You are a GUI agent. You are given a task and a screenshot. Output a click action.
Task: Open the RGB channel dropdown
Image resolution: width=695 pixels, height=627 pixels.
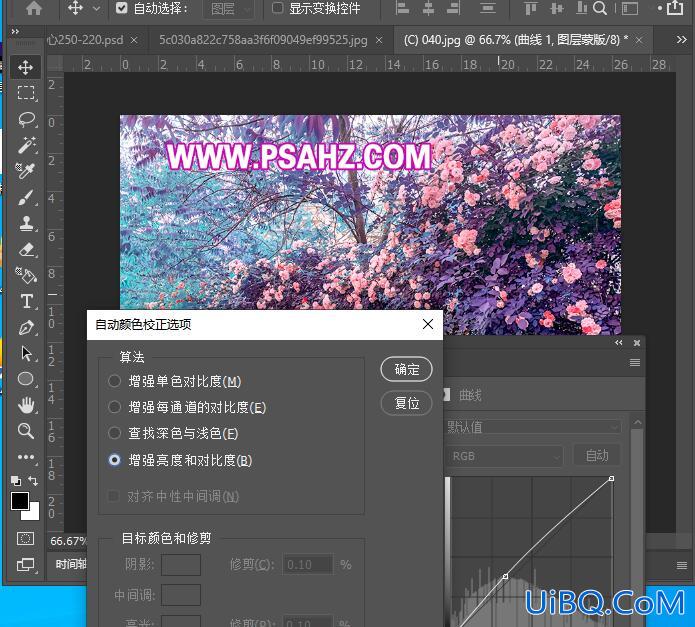504,456
